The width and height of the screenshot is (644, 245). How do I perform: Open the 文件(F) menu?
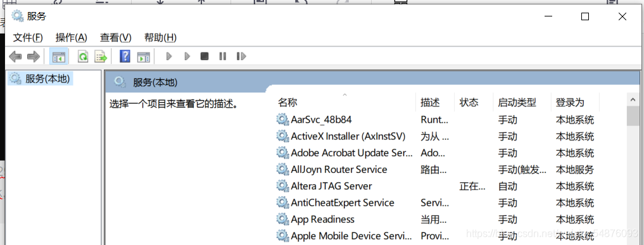click(x=28, y=38)
